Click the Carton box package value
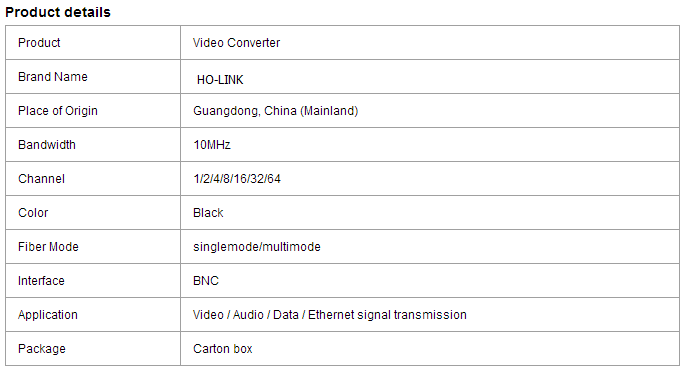The width and height of the screenshot is (686, 374). (x=223, y=349)
